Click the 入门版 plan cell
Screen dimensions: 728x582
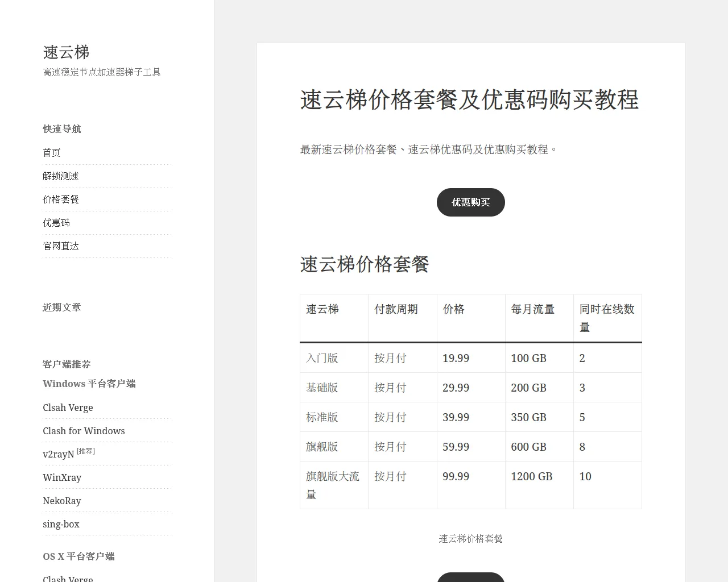click(x=322, y=358)
